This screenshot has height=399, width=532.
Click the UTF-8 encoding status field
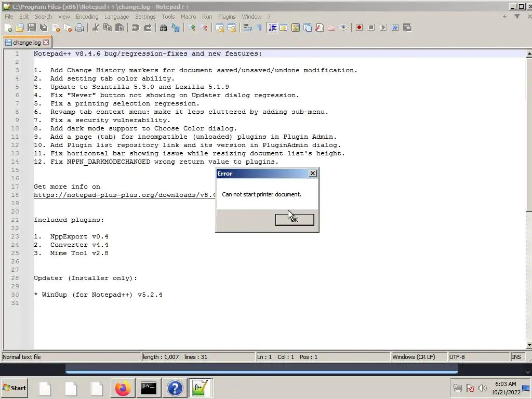(478, 357)
